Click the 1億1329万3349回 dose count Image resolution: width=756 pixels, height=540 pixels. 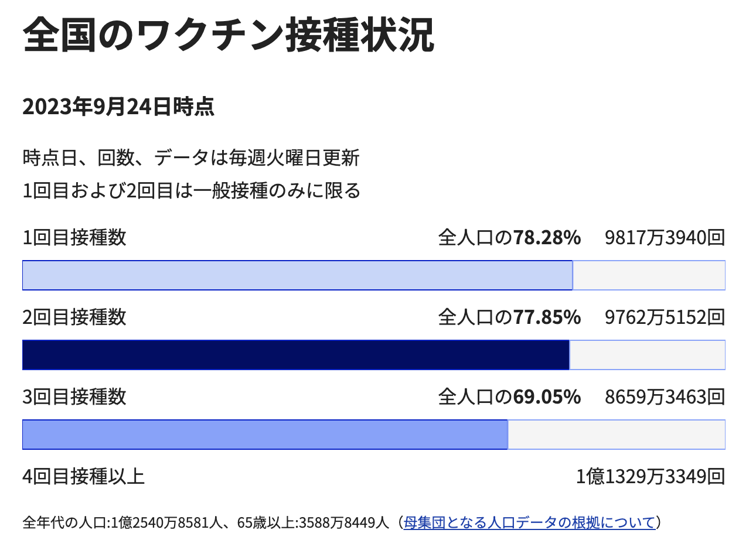click(x=651, y=477)
